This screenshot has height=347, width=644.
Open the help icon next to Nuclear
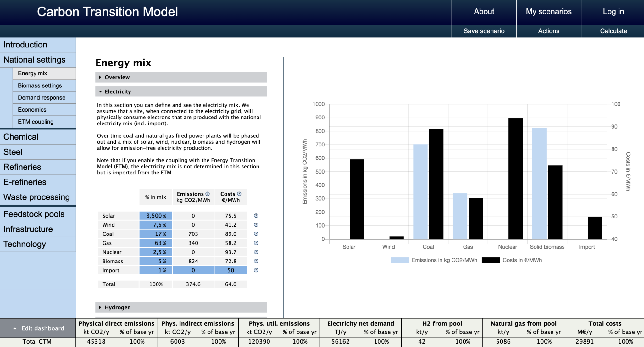click(256, 252)
